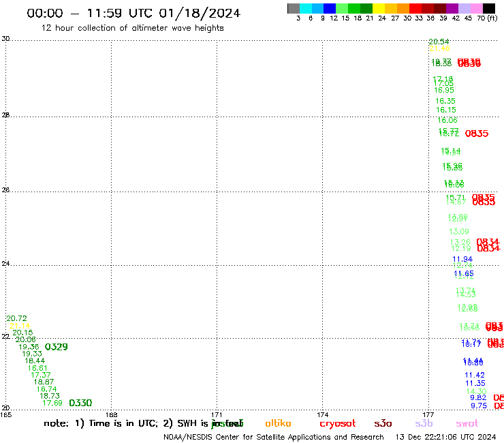Click the value 18.73

(x=50, y=396)
